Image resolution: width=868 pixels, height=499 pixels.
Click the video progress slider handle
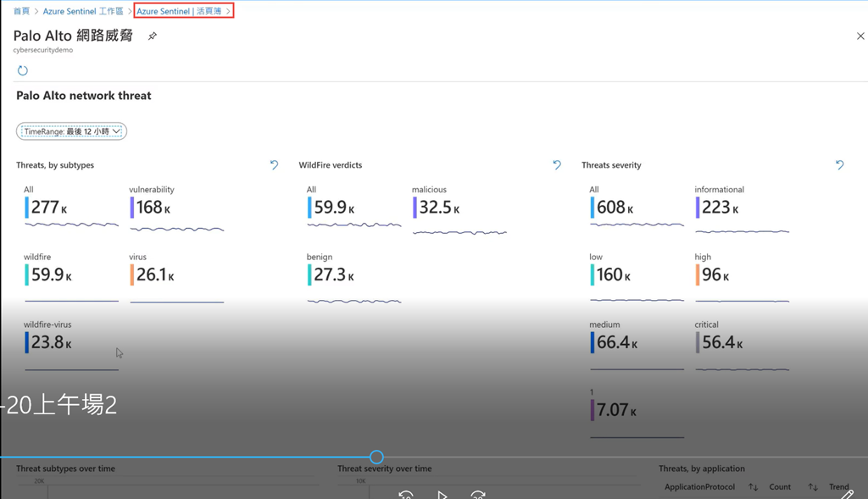click(x=376, y=457)
